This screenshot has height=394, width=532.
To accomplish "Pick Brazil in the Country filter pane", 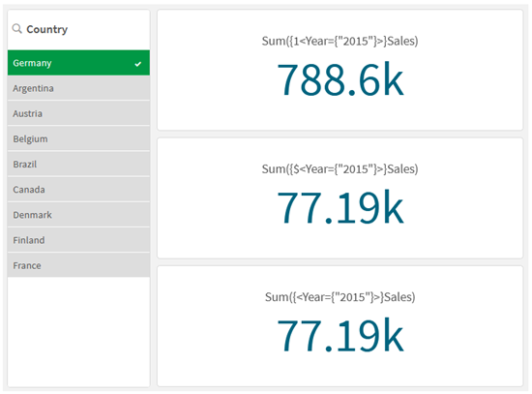I will [78, 164].
